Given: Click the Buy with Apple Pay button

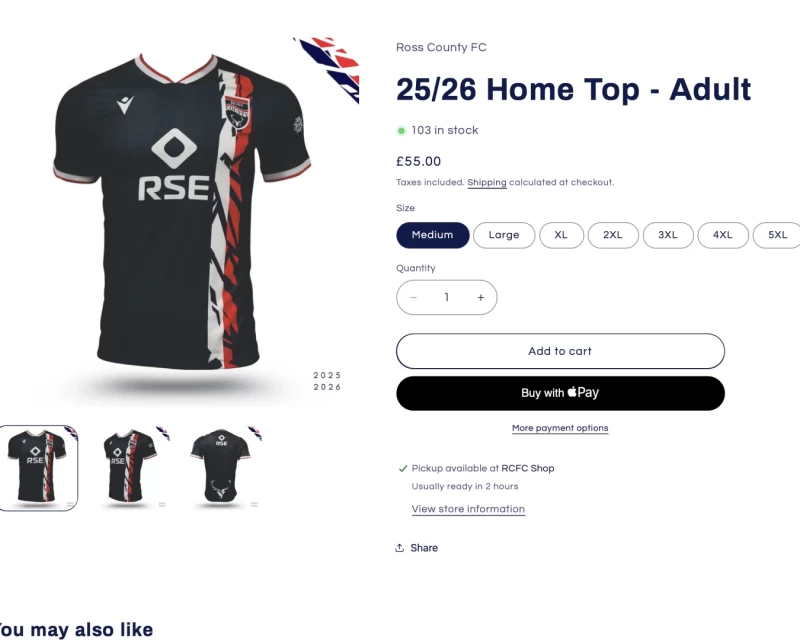Looking at the screenshot, I should coord(560,393).
